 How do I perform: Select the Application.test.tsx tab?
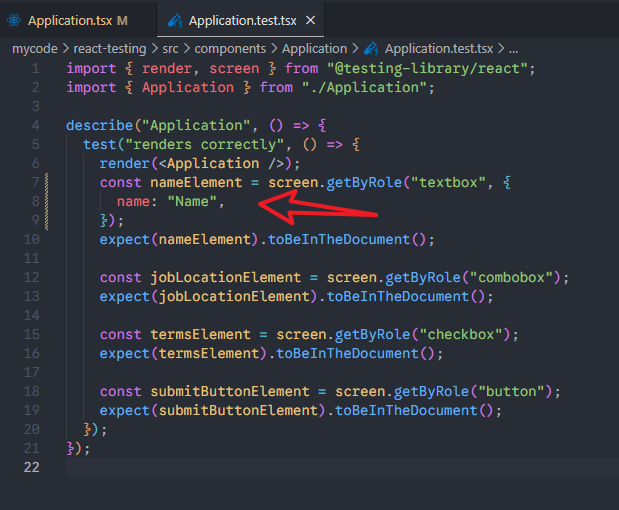tap(244, 20)
